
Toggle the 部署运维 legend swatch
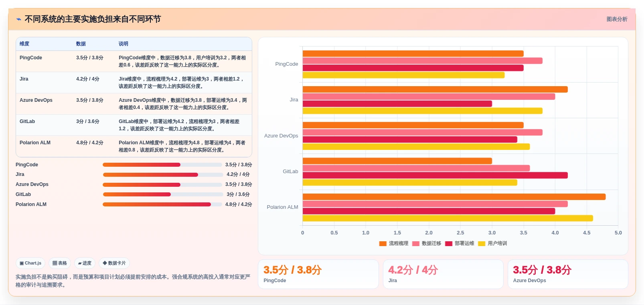(448, 244)
